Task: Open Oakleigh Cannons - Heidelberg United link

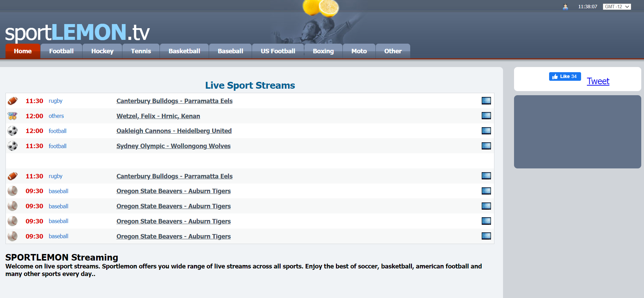Action: 174,131
